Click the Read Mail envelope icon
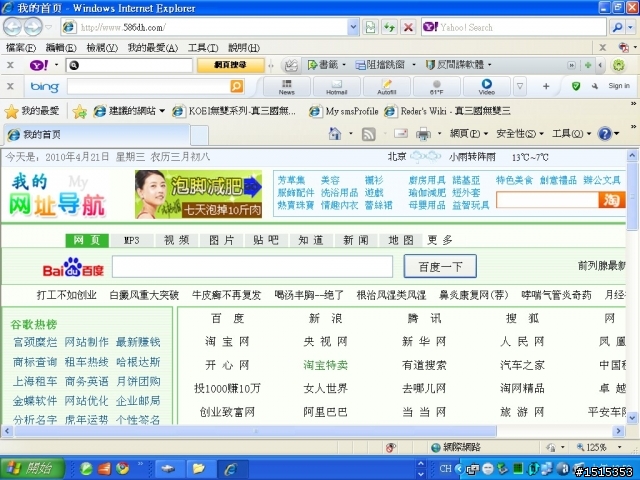640x480 pixels. (x=401, y=133)
